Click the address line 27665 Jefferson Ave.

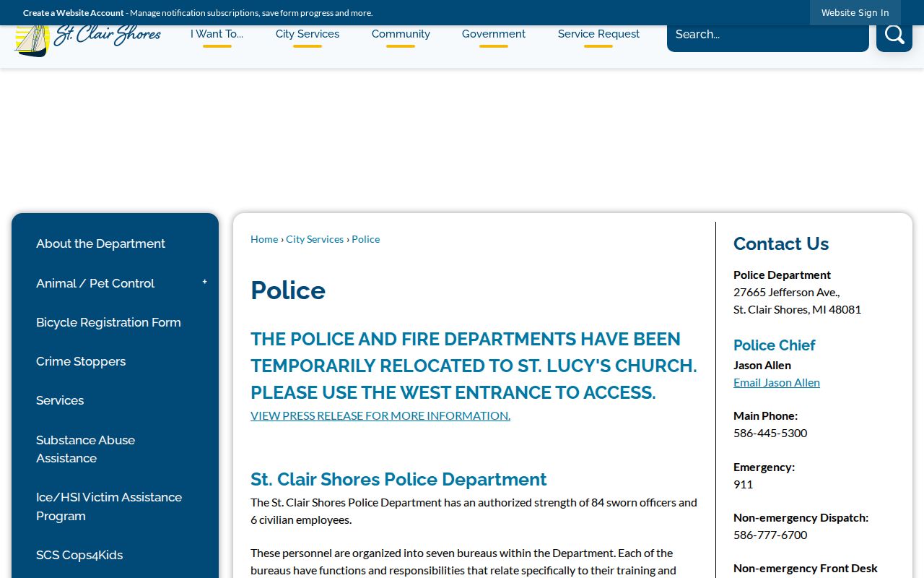point(787,292)
